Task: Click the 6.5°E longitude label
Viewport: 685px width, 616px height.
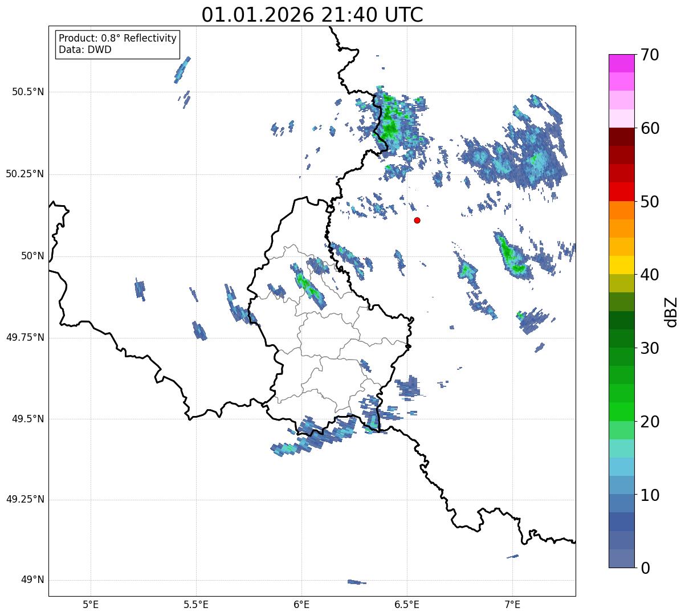Action: (407, 605)
